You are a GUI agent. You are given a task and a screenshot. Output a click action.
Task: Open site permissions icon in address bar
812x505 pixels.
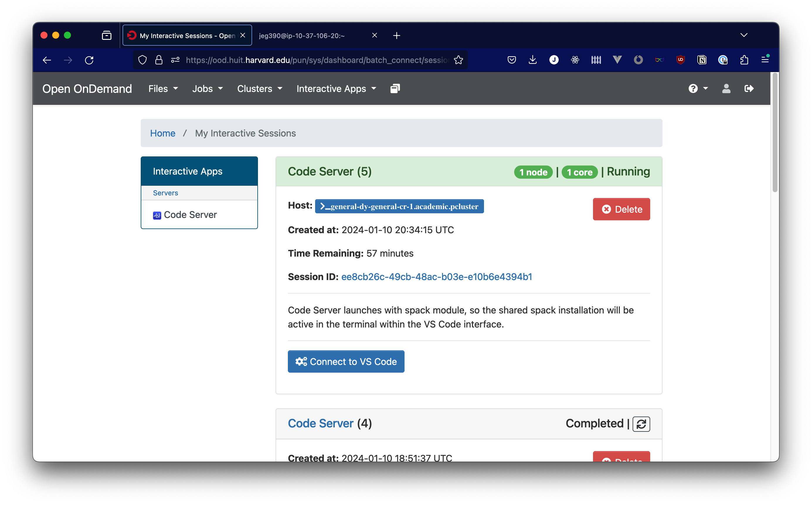pyautogui.click(x=175, y=60)
